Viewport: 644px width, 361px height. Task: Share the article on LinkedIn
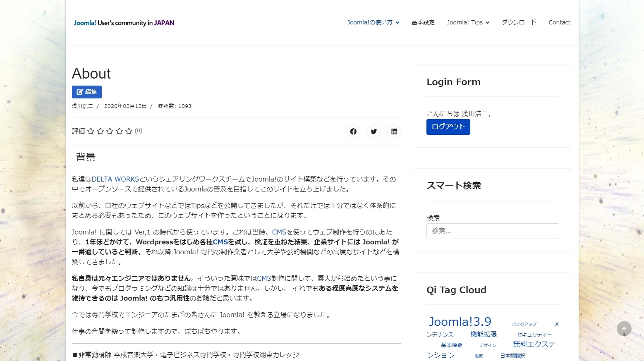[x=394, y=131]
